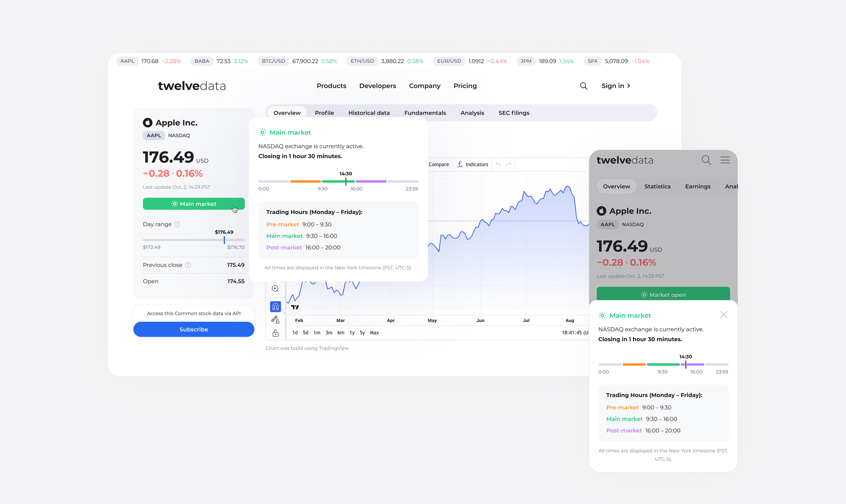
Task: Click the 14:30 marker on desktop timeline
Action: (x=346, y=181)
